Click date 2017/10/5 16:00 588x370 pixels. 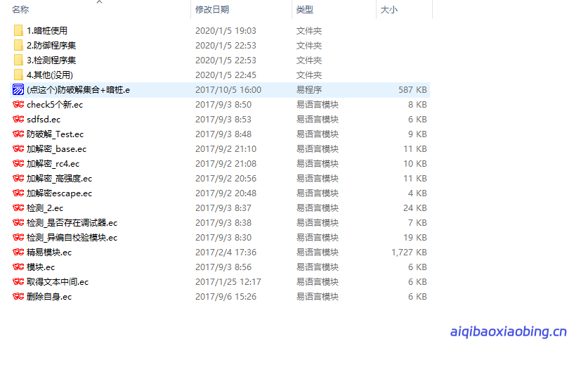[x=228, y=90]
